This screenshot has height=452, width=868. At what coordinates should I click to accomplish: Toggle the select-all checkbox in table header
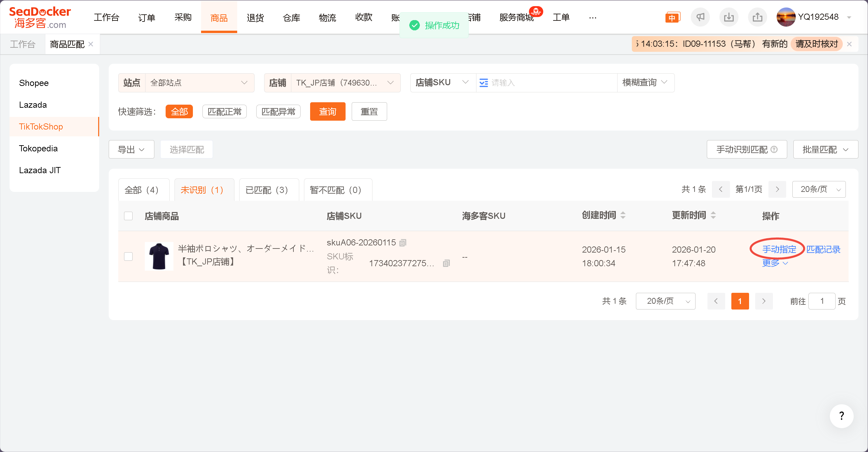[128, 216]
